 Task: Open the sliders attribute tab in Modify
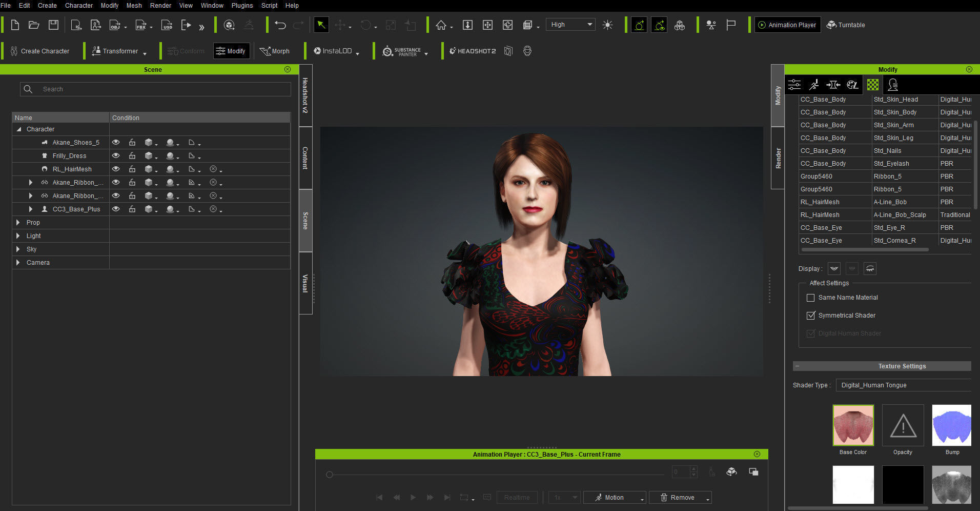(x=794, y=85)
